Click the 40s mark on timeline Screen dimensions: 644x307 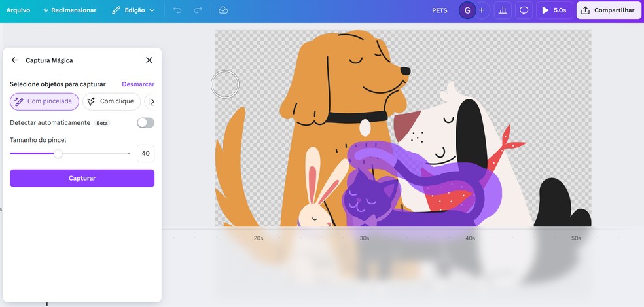[471, 238]
